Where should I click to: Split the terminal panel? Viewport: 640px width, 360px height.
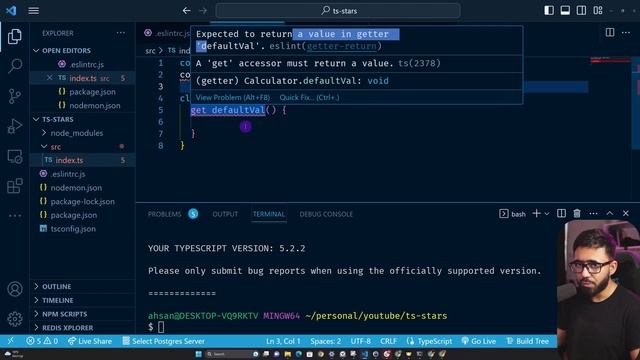561,213
